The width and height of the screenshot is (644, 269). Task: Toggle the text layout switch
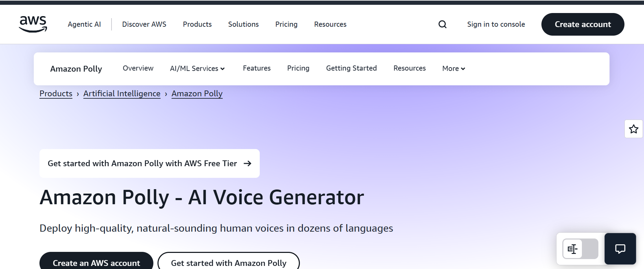tap(580, 249)
